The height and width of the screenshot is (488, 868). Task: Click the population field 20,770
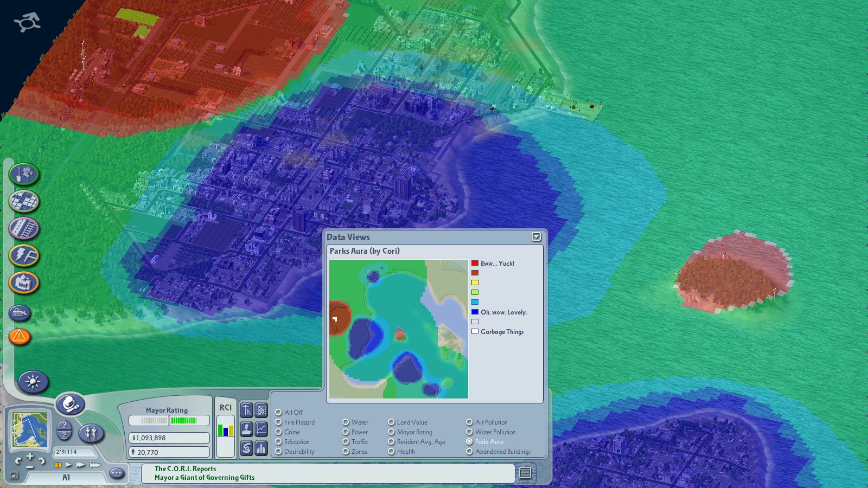click(169, 452)
